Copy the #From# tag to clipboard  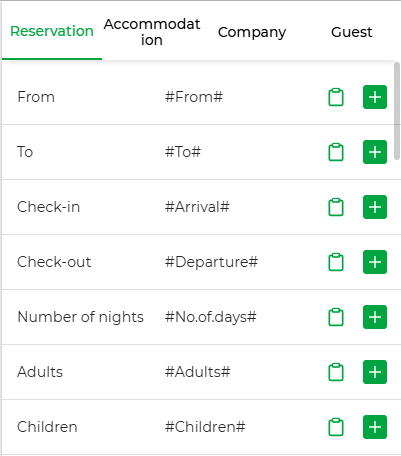tap(336, 97)
